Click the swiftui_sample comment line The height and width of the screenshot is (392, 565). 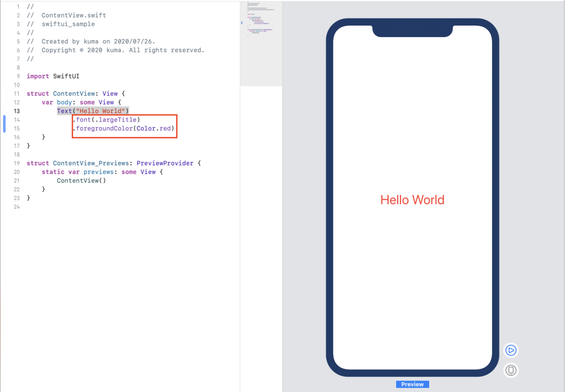click(x=61, y=24)
